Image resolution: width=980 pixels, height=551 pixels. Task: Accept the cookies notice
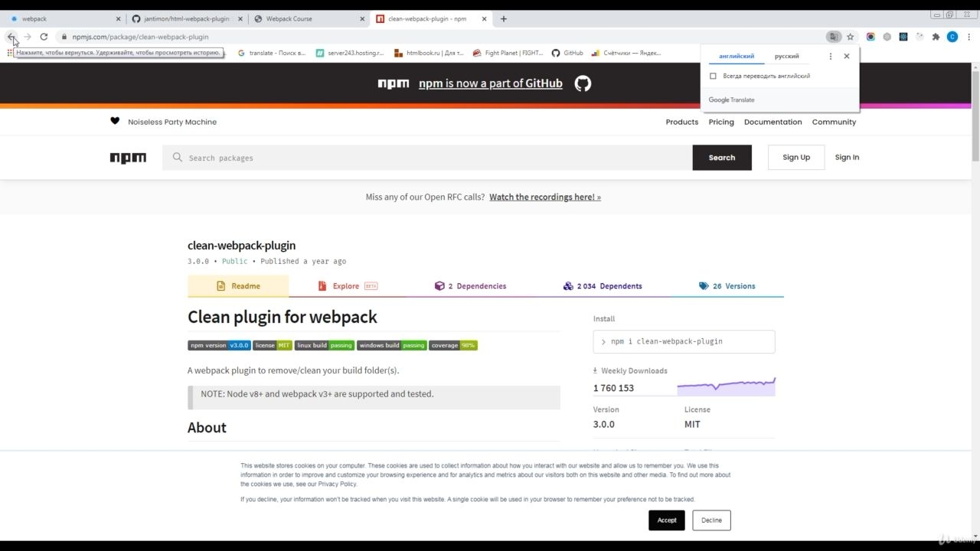pos(667,520)
